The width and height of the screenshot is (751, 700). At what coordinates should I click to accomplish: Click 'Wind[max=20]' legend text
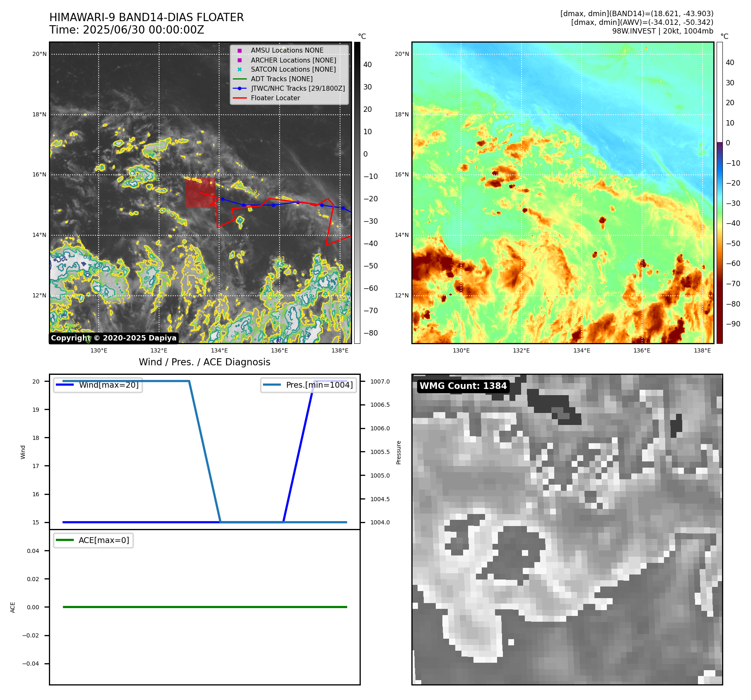click(109, 385)
